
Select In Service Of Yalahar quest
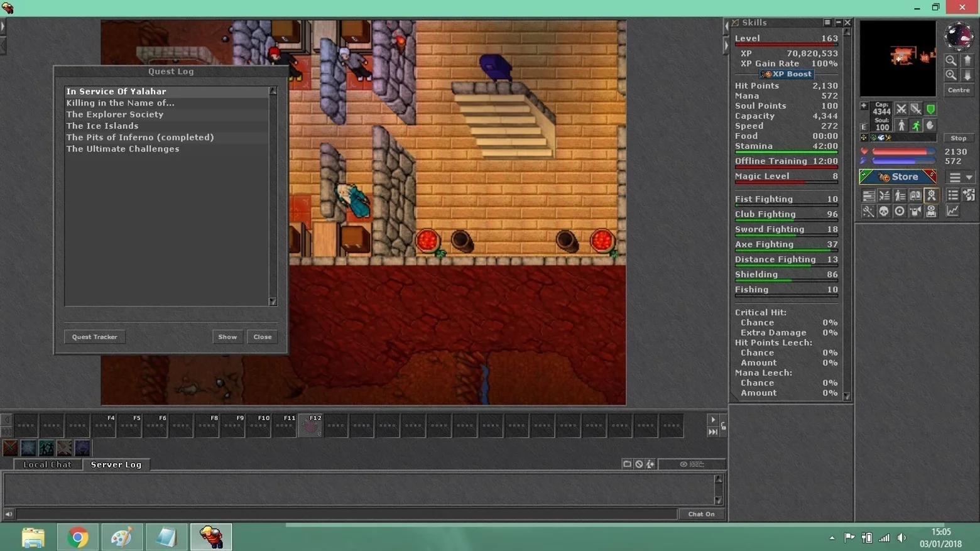pos(166,92)
